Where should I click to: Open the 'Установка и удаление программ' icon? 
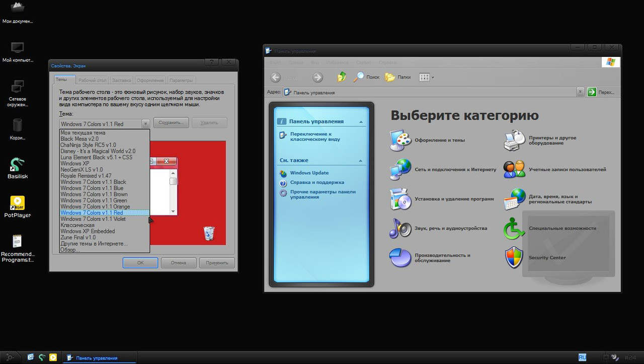(x=400, y=199)
